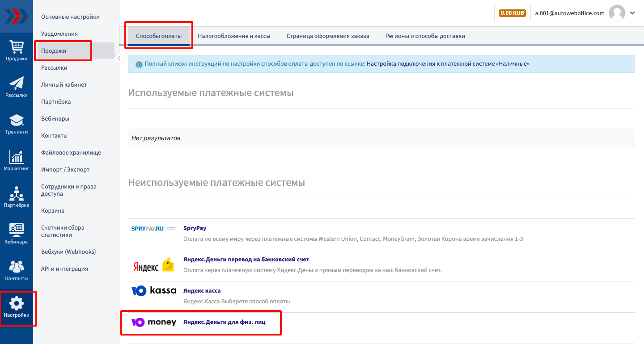This screenshot has width=644, height=344.
Task: Open Страница оформления заказа tab
Action: (328, 36)
